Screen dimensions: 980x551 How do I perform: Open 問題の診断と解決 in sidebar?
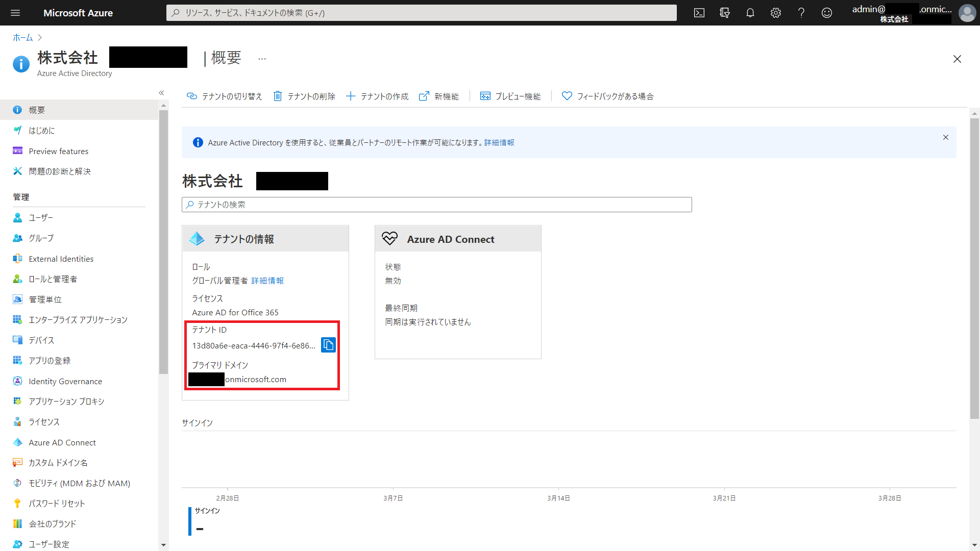tap(79, 171)
